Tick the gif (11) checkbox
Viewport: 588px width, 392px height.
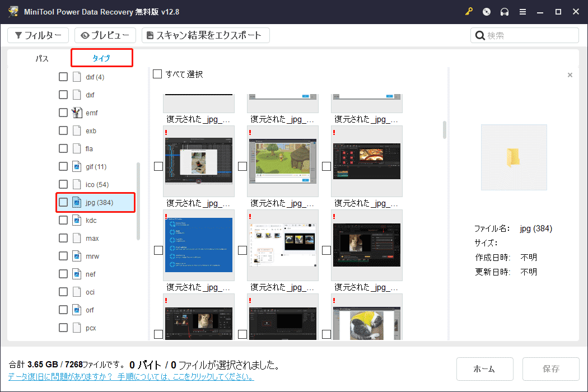pyautogui.click(x=63, y=166)
